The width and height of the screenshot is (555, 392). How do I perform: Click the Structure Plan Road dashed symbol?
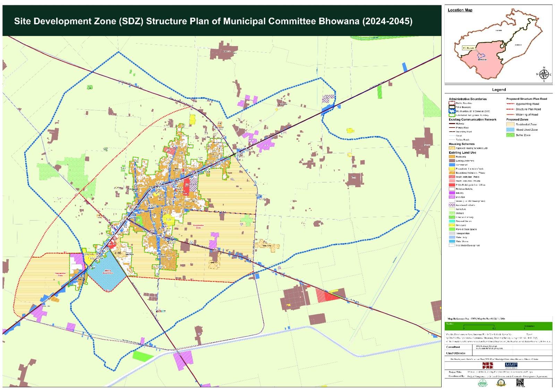tap(510, 109)
